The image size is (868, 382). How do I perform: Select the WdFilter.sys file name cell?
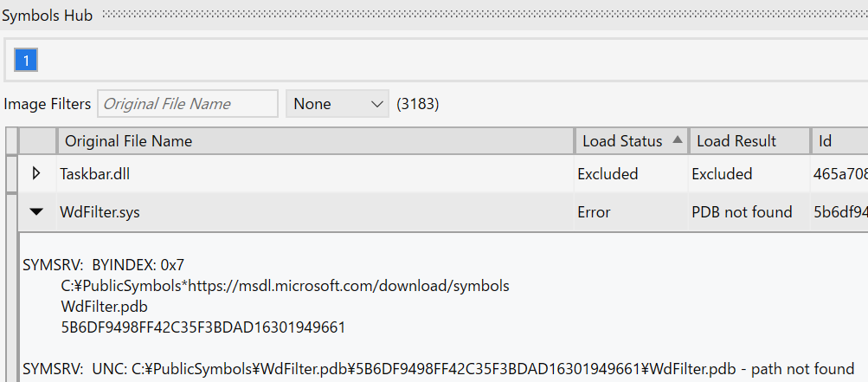(100, 212)
